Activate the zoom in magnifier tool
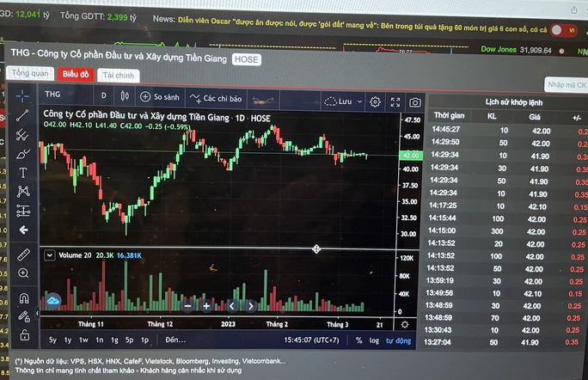The height and width of the screenshot is (380, 588). point(23,273)
